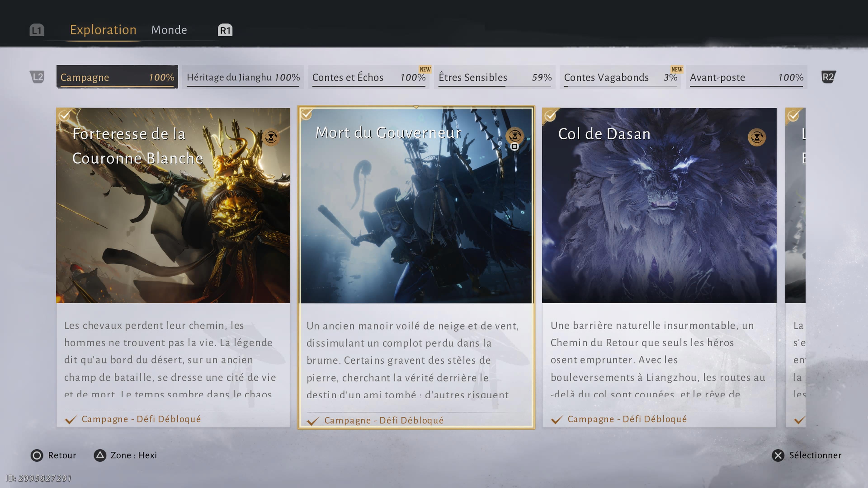Click the completion checkmark on Forteresse card corner
The image size is (868, 488).
tap(64, 115)
